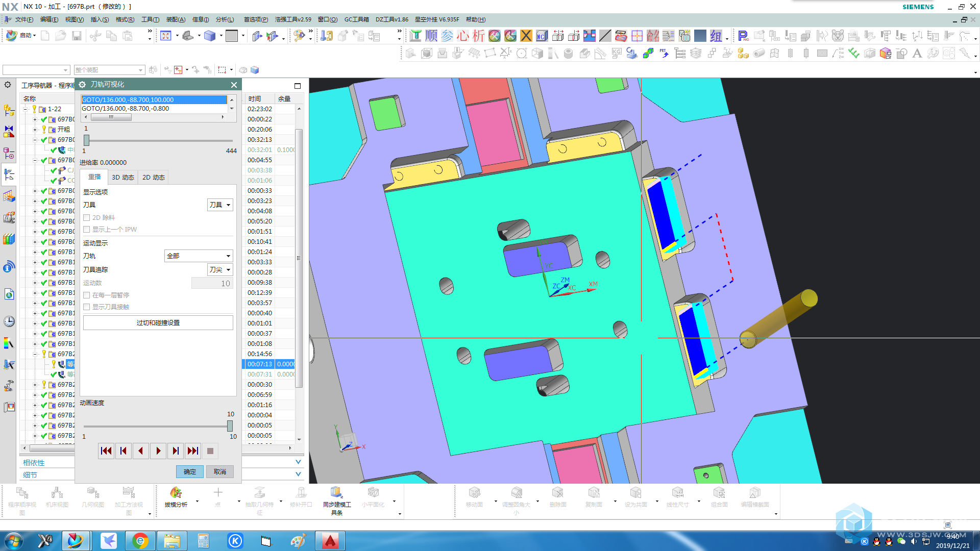Image resolution: width=980 pixels, height=551 pixels.
Task: Click the 组 custom tool icon
Action: pyautogui.click(x=716, y=36)
